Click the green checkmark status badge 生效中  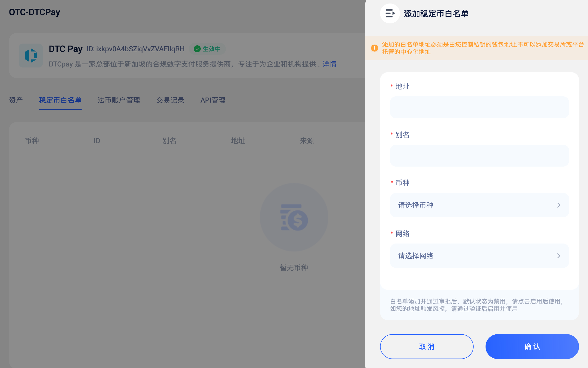[207, 49]
